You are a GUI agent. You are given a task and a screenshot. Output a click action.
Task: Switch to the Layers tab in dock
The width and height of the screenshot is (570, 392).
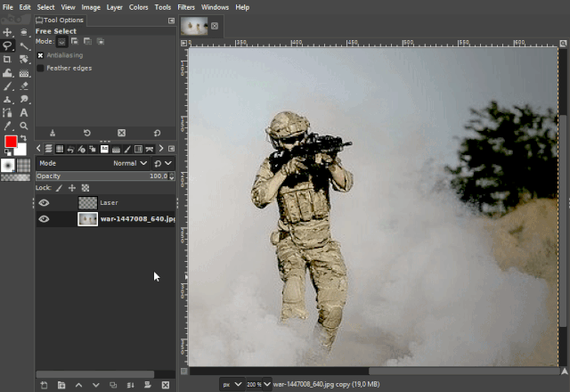(x=48, y=149)
